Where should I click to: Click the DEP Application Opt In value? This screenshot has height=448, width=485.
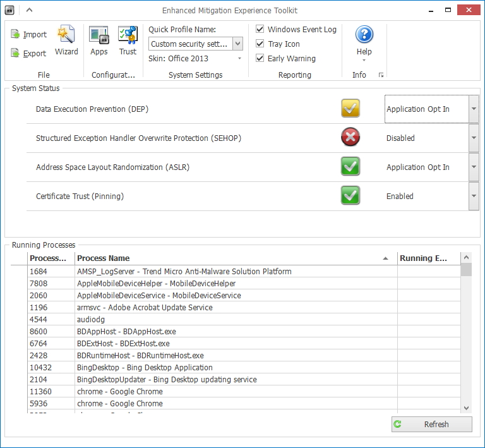pyautogui.click(x=417, y=109)
